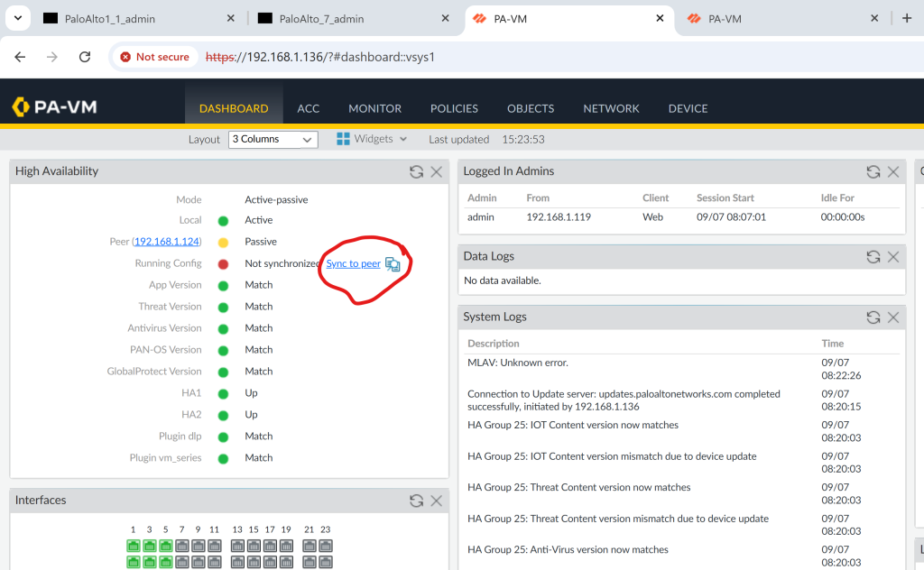Image resolution: width=924 pixels, height=570 pixels.
Task: Refresh the Data Logs widget
Action: point(873,257)
